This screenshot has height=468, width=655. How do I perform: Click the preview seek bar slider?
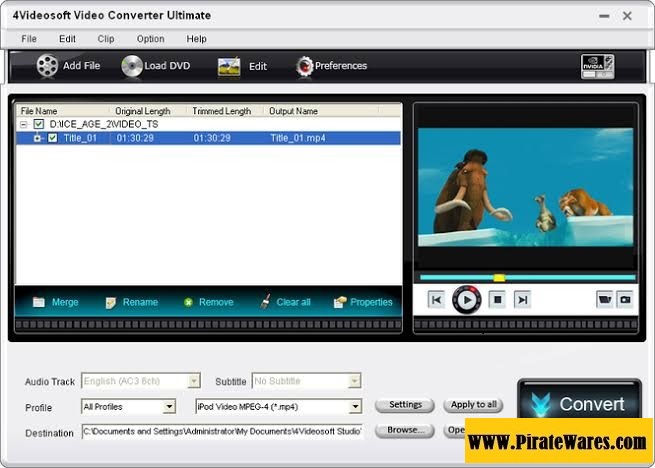pyautogui.click(x=499, y=277)
